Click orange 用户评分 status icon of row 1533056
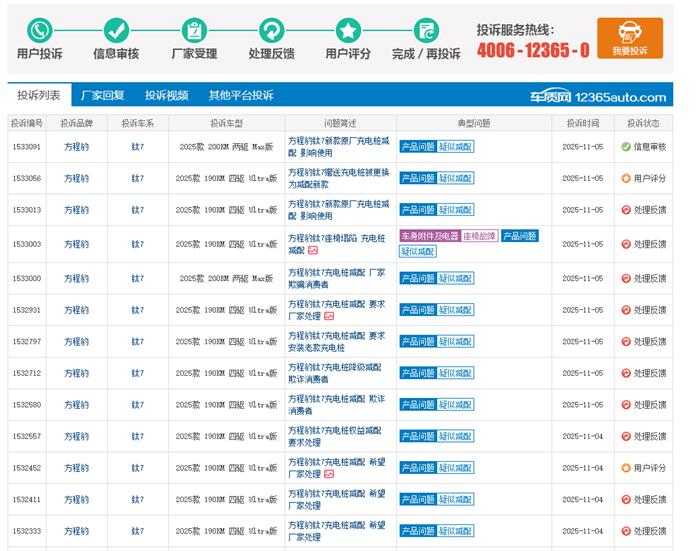Image resolution: width=700 pixels, height=551 pixels. (626, 179)
